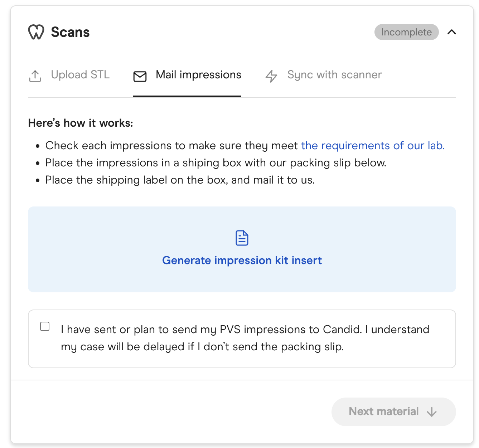Image resolution: width=479 pixels, height=448 pixels.
Task: Click the shipping label instruction bullet text
Action: [180, 180]
